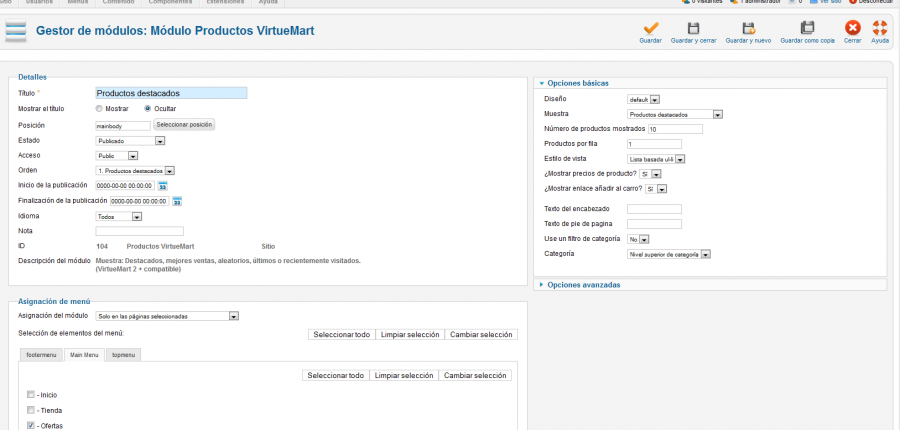The image size is (900, 430).
Task: Click the Nota input field
Action: pyautogui.click(x=139, y=231)
